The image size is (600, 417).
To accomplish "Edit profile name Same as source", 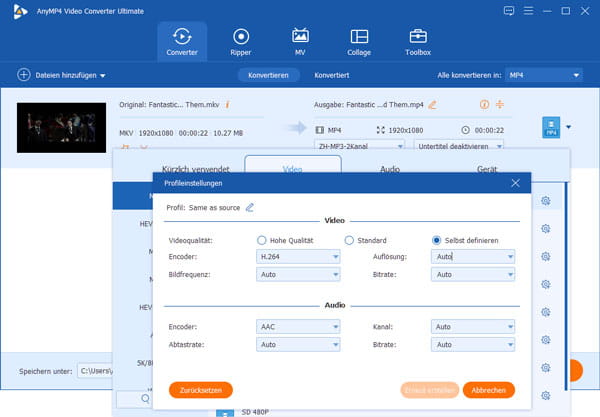I will pyautogui.click(x=249, y=207).
